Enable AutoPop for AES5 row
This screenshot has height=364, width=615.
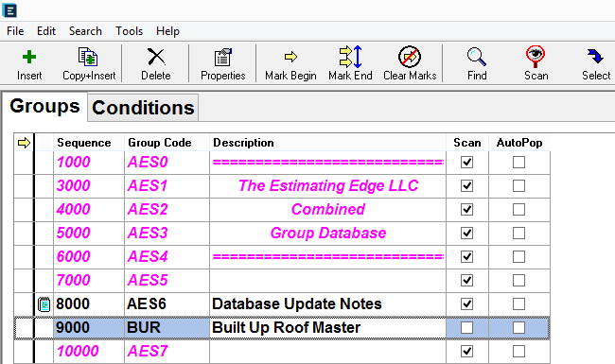click(x=518, y=281)
